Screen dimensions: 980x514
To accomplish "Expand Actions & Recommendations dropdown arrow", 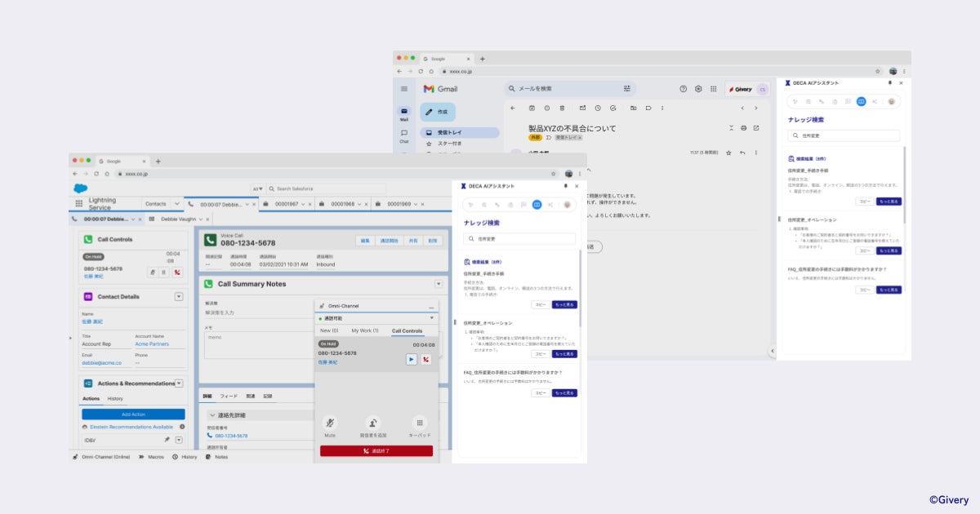I will (x=179, y=383).
